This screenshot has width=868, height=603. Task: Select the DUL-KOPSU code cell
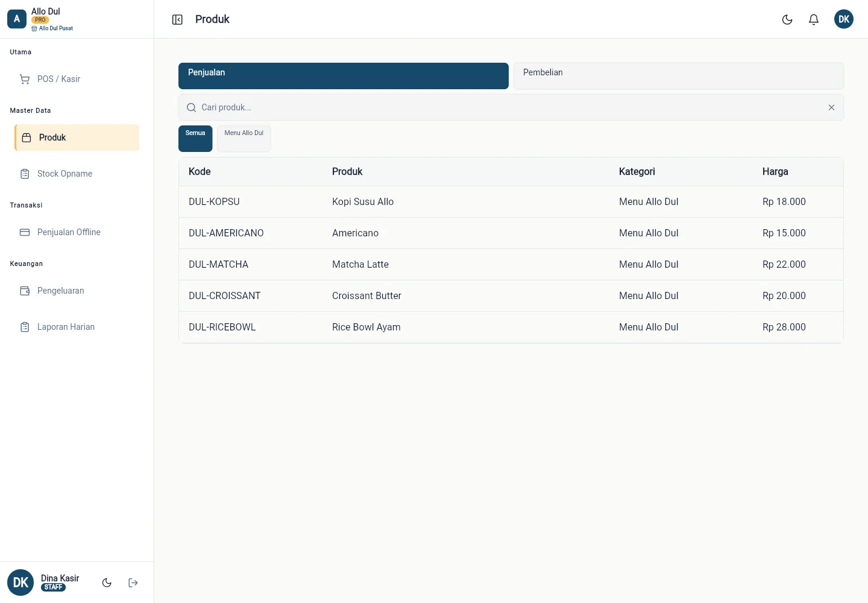214,202
